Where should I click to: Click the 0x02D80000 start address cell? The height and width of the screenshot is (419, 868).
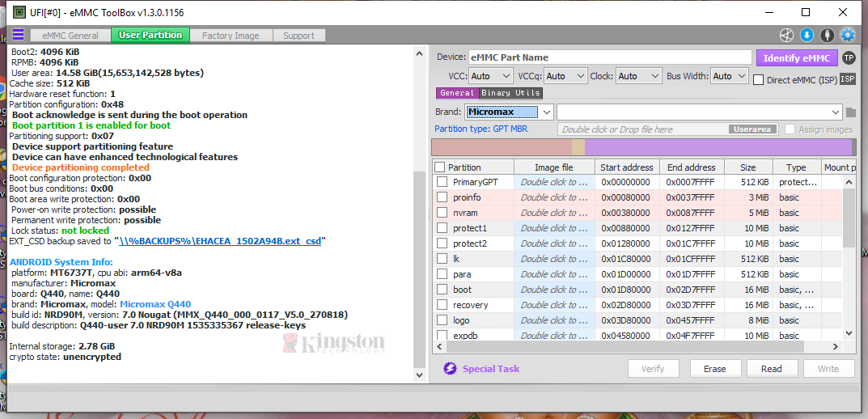tap(627, 304)
